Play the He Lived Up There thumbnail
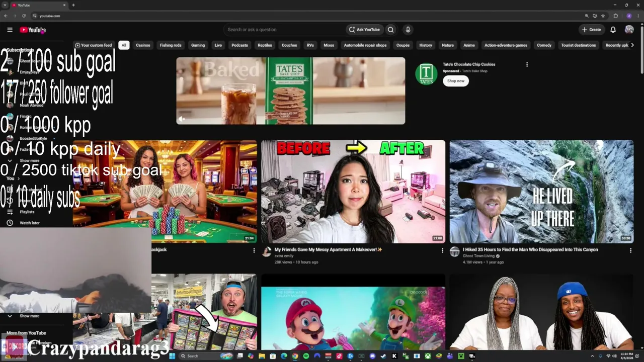Viewport: 644px width, 362px height. click(x=541, y=192)
